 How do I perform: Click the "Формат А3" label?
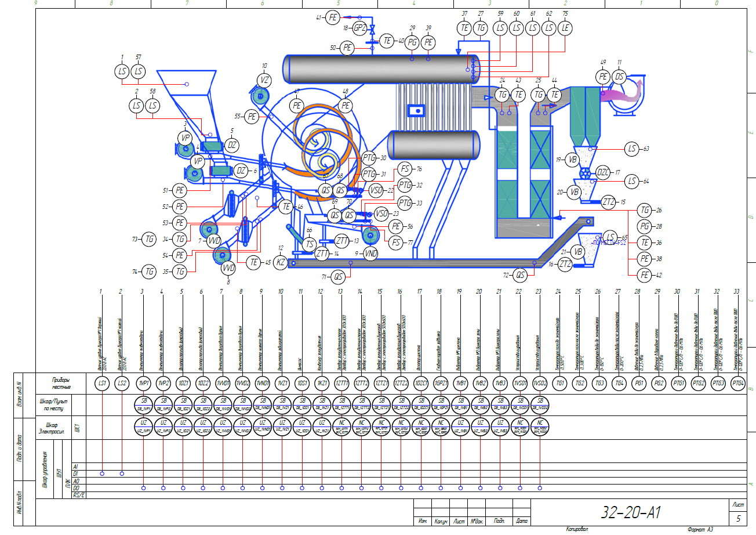point(699,530)
